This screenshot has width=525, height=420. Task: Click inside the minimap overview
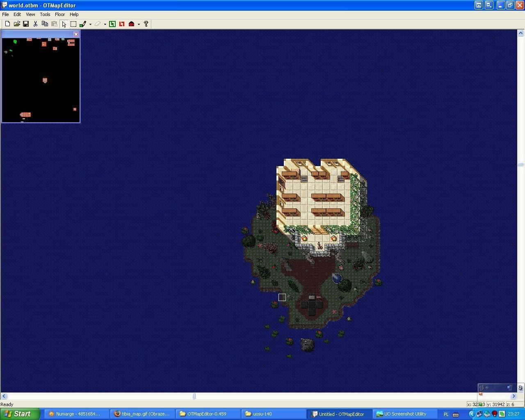pyautogui.click(x=41, y=80)
